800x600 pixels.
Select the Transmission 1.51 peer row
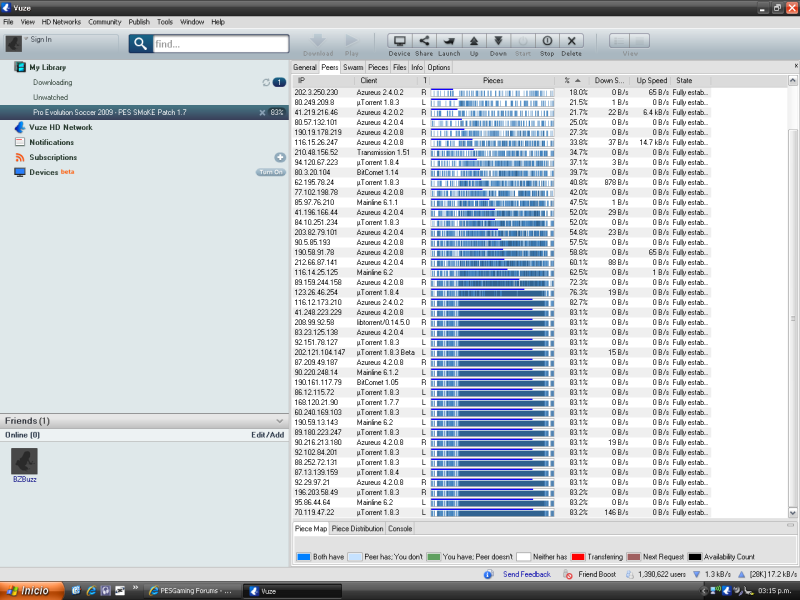pos(502,153)
